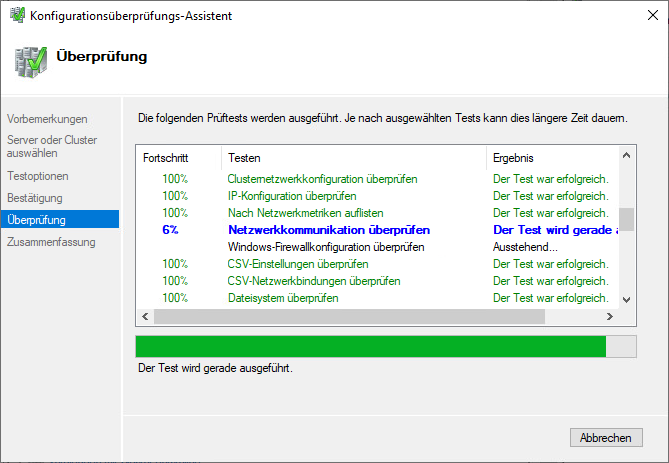Screen dimensions: 669x463
Task: Go to the Testoptionen step
Action: coord(38,176)
